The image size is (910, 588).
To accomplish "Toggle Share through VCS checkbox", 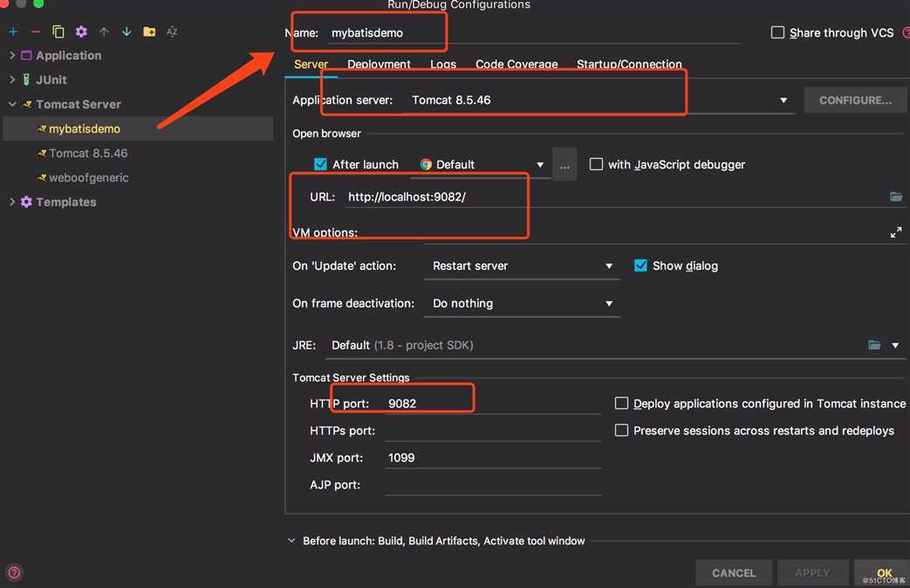I will pos(777,32).
